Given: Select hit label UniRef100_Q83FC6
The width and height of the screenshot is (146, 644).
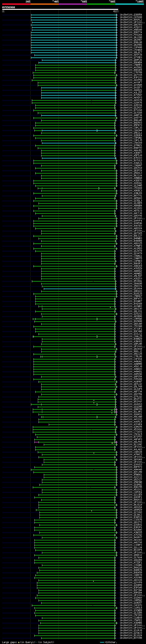Looking at the screenshot, I should point(131,170).
